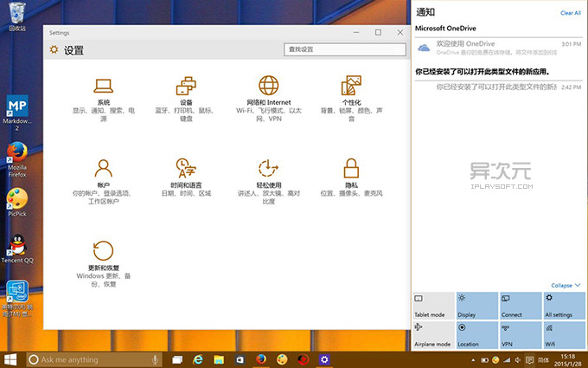
Task: Switch to PicPick palette icon on the taskbar
Action: (282, 359)
